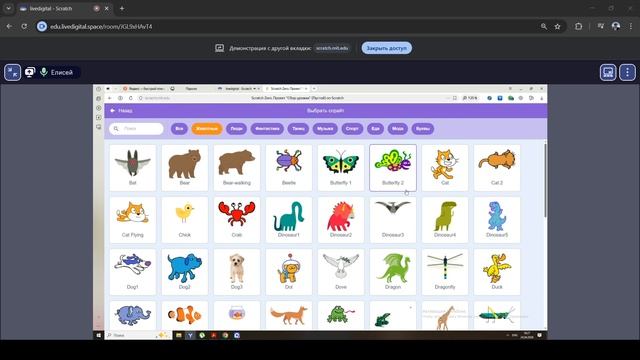This screenshot has width=640, height=360.
Task: Choose the Crab sprite
Action: 237,220
